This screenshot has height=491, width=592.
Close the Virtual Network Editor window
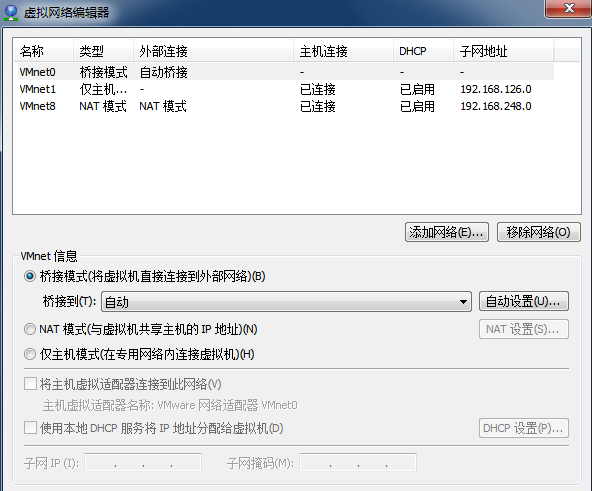click(569, 8)
